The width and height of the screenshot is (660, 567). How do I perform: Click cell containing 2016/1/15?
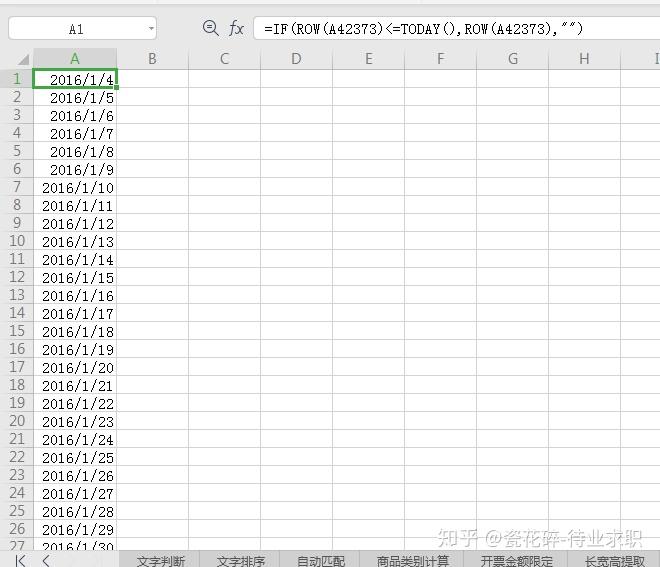click(x=75, y=277)
